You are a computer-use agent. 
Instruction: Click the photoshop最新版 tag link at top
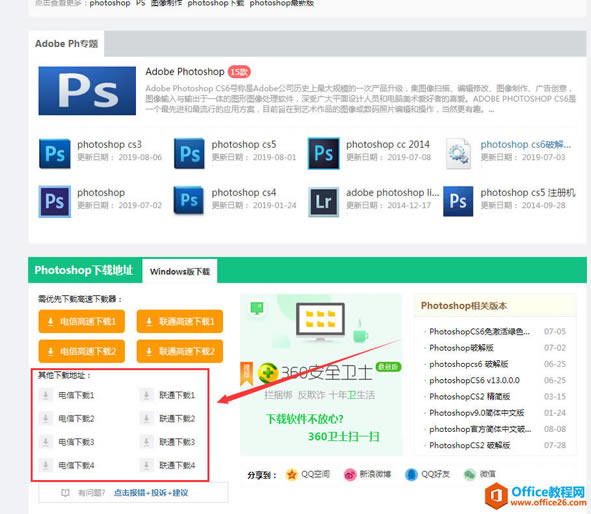(x=282, y=3)
